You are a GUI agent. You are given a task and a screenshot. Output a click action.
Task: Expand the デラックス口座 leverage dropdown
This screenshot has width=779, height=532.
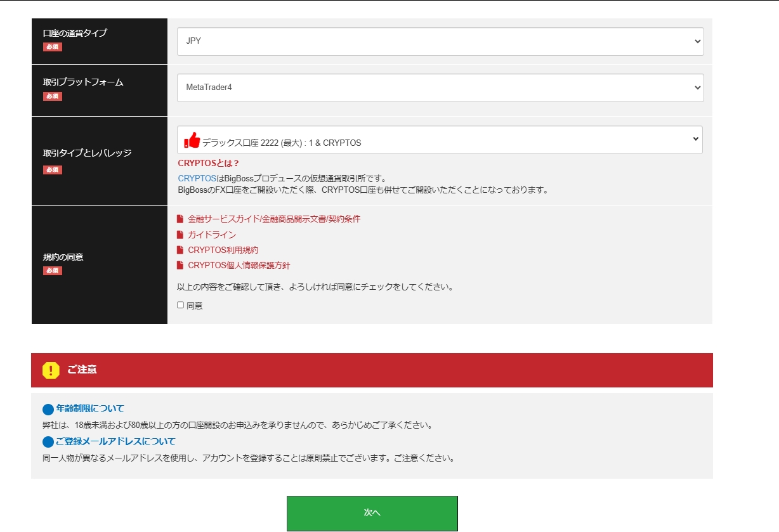(x=440, y=139)
